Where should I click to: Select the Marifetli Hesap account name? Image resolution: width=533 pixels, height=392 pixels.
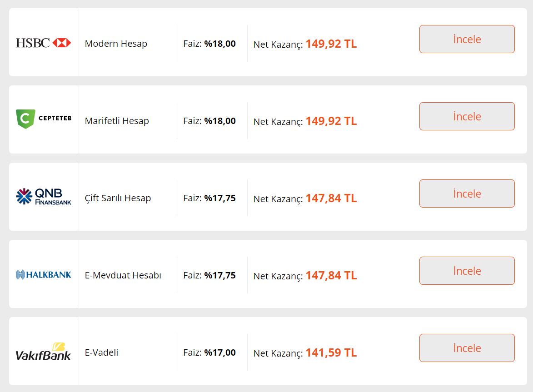tap(117, 121)
